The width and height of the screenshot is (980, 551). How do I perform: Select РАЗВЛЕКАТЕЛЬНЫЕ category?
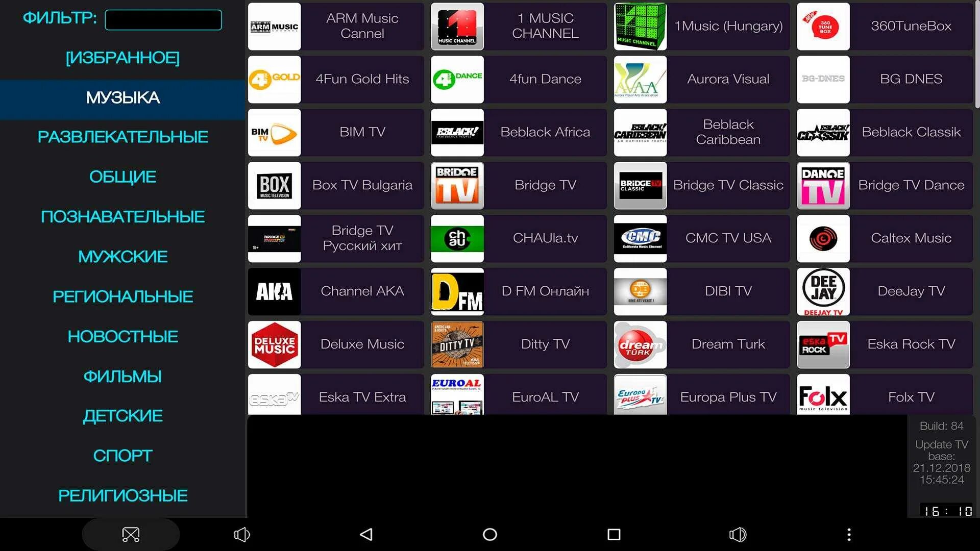click(122, 137)
